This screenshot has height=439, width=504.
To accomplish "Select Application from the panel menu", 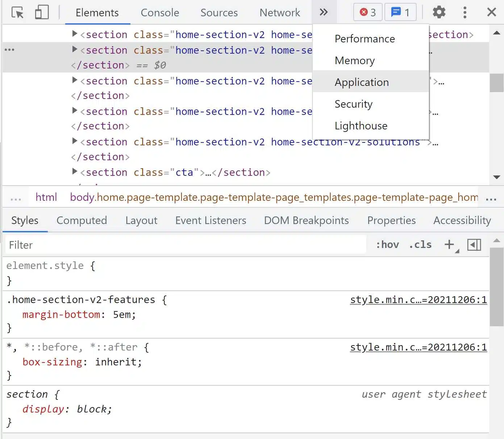I will [362, 82].
